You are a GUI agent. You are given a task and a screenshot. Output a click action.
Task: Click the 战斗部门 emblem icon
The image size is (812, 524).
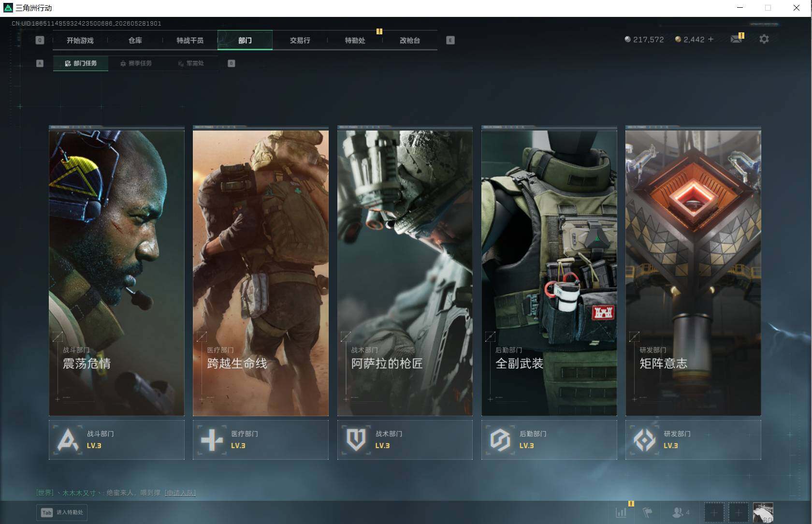coord(68,440)
